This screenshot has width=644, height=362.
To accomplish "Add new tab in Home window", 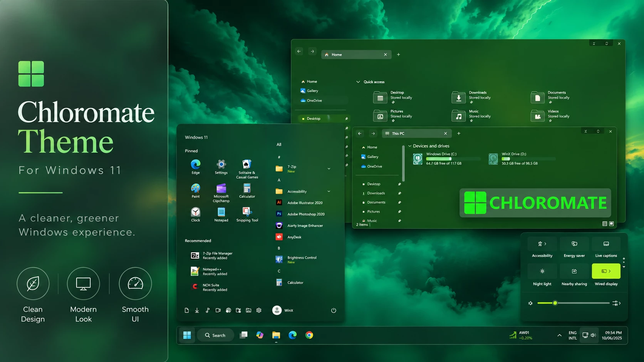I will coord(399,55).
